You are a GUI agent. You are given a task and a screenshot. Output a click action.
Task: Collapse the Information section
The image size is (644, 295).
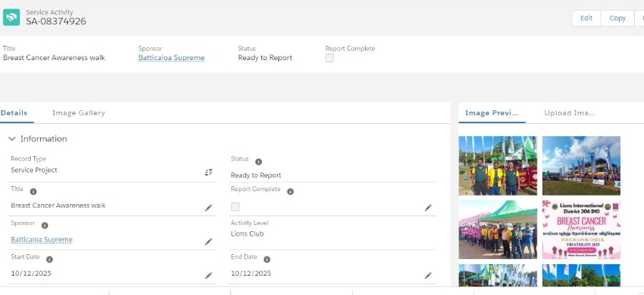pyautogui.click(x=12, y=139)
